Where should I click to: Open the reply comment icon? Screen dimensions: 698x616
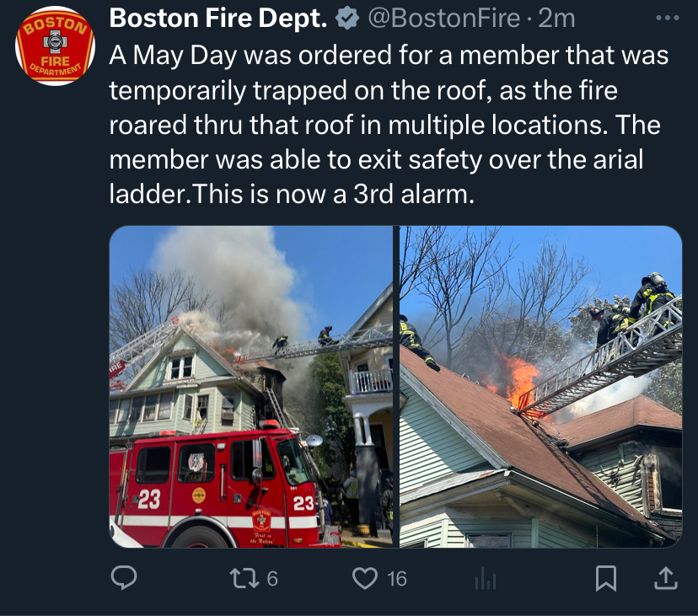[x=124, y=578]
